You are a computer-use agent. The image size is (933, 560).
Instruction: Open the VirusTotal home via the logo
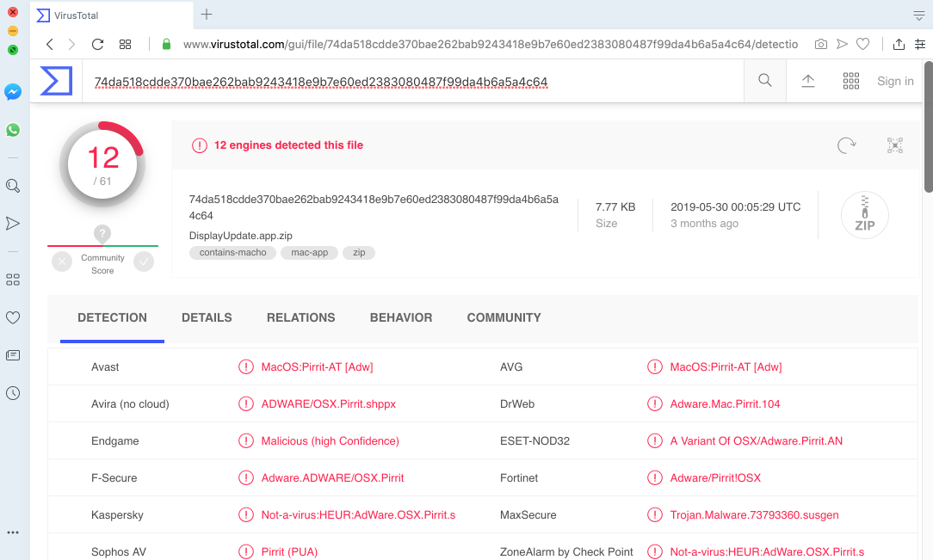[55, 80]
